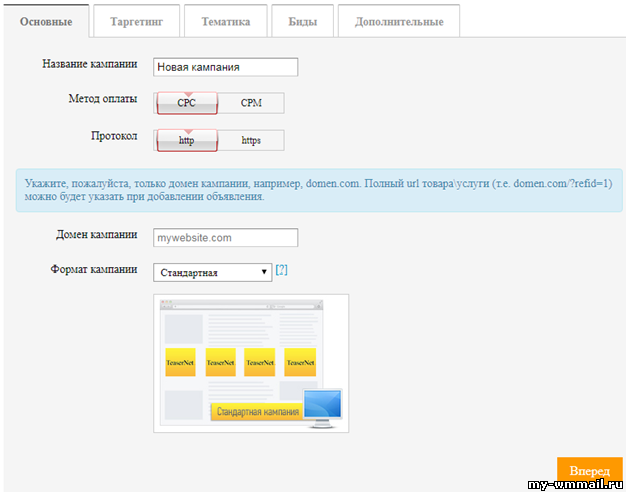Choose the http protocol option
628x494 pixels.
(187, 140)
